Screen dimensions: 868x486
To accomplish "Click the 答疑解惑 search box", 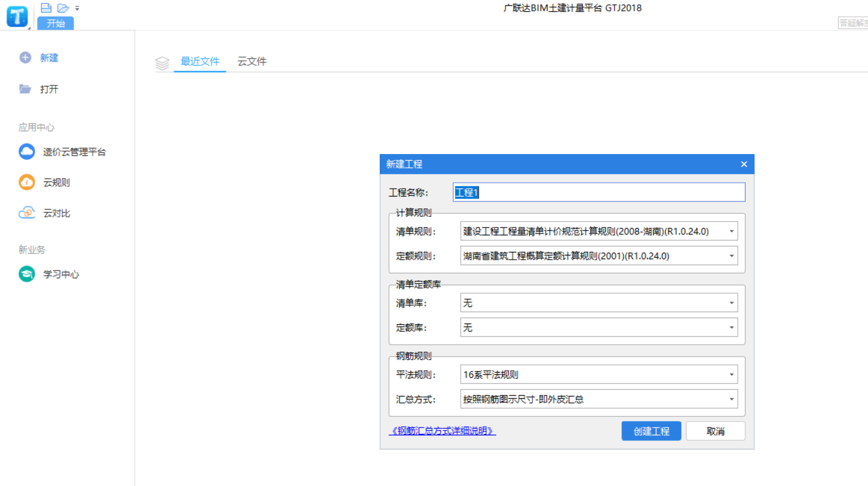I will 853,23.
